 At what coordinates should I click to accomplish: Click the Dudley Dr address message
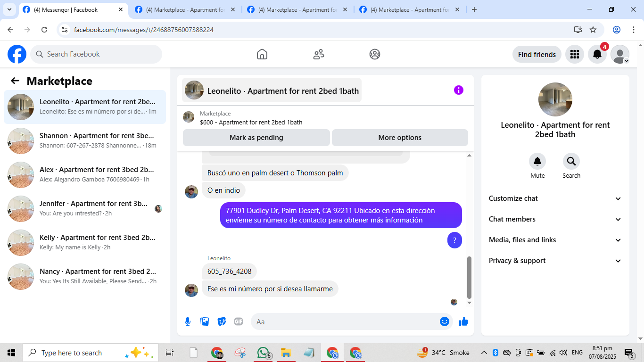pyautogui.click(x=341, y=215)
